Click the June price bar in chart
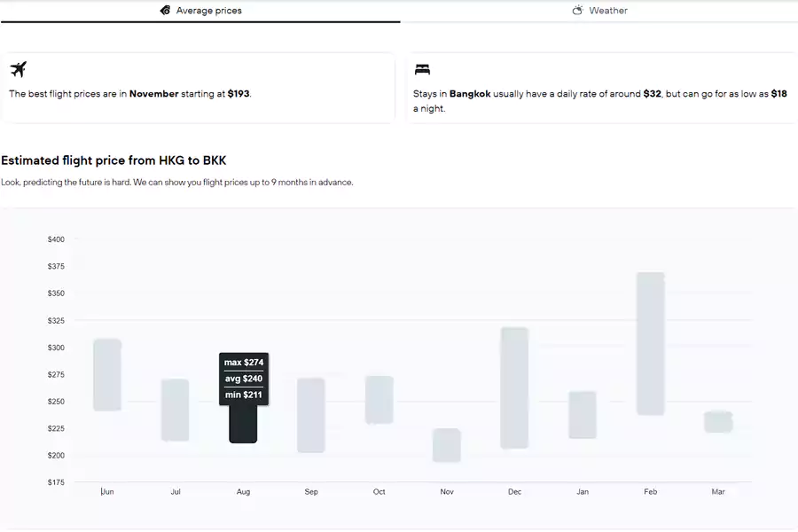The width and height of the screenshot is (798, 532). coord(107,374)
